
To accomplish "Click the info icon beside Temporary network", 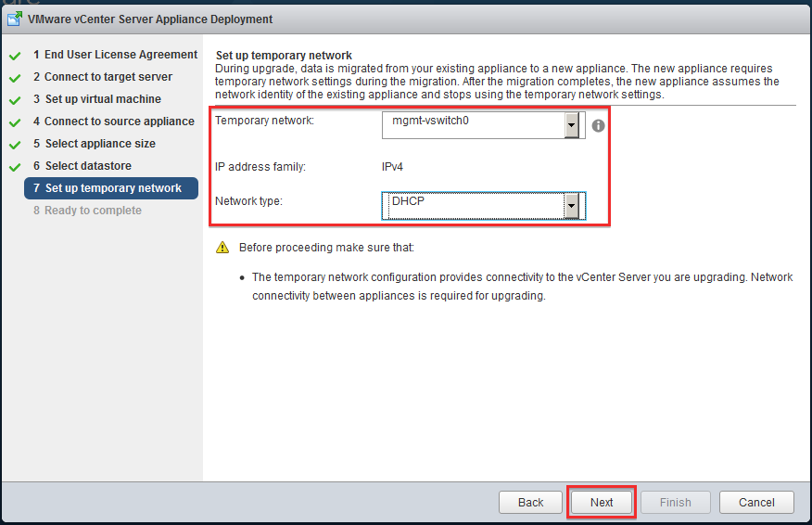I will [x=598, y=126].
